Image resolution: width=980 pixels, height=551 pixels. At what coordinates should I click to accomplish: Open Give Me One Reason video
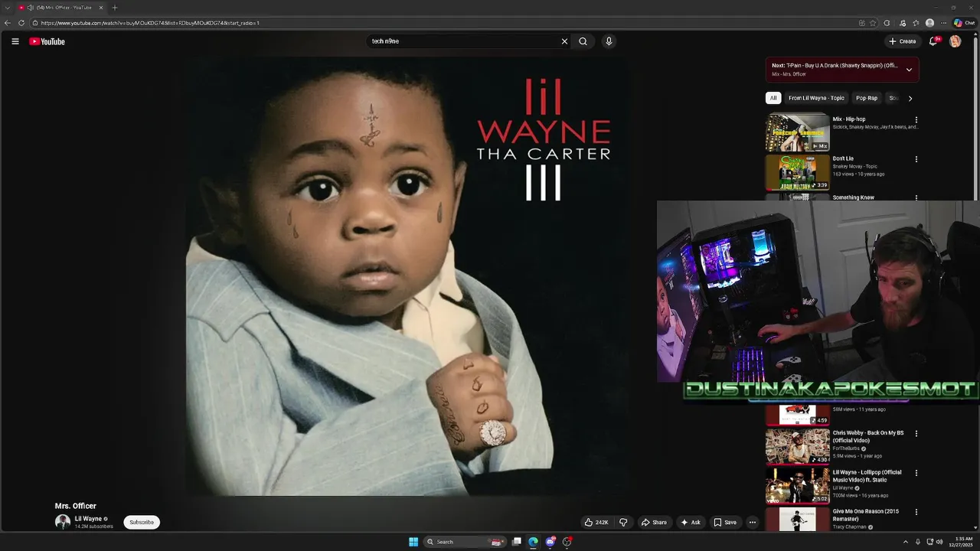[866, 515]
